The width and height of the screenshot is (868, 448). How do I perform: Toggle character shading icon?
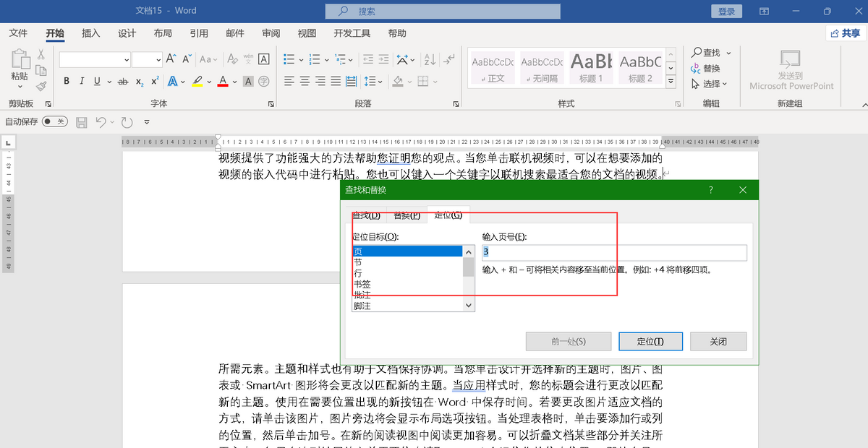[x=248, y=82]
